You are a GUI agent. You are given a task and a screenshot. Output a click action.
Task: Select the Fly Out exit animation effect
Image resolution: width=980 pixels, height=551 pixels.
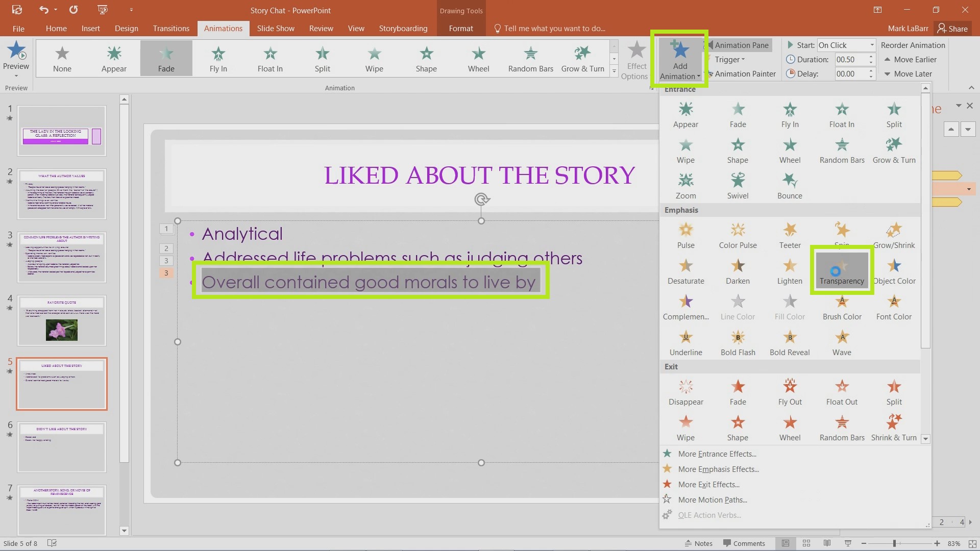(x=790, y=391)
